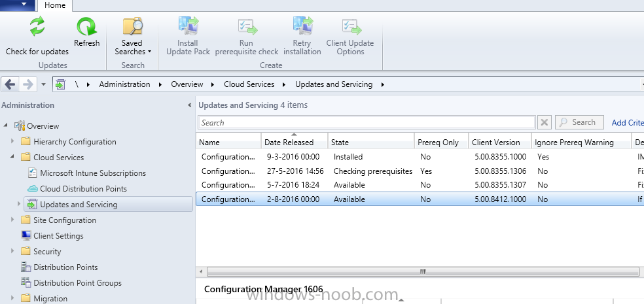Select the update released 5-7-2016 18:24
644x304 pixels.
pos(420,185)
